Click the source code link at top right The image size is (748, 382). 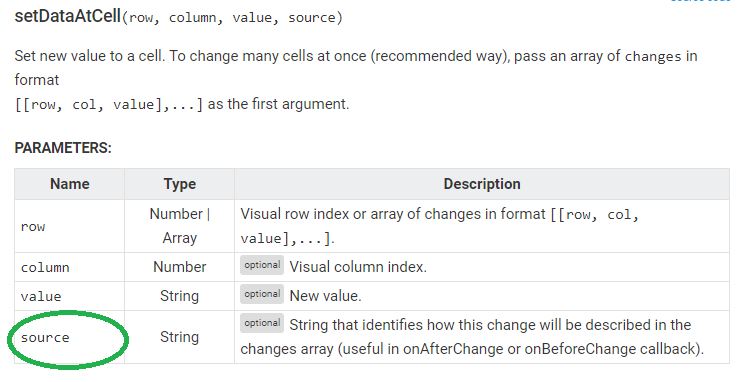click(700, 1)
